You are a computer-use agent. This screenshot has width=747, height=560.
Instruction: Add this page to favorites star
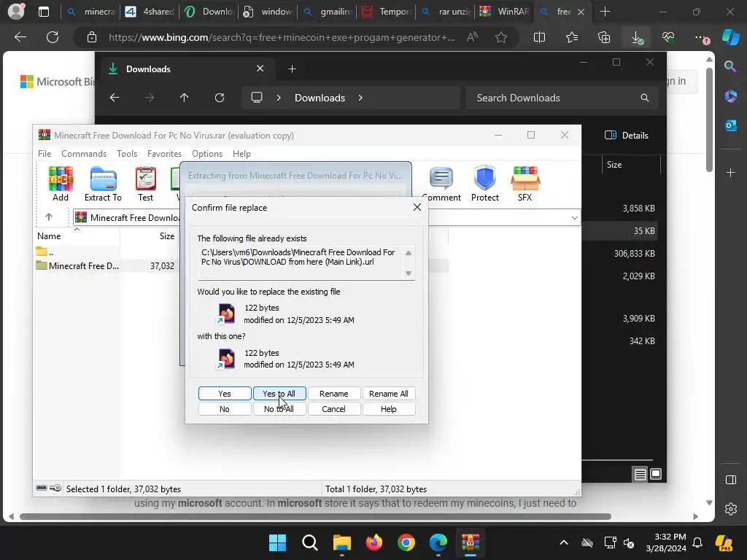pyautogui.click(x=500, y=37)
